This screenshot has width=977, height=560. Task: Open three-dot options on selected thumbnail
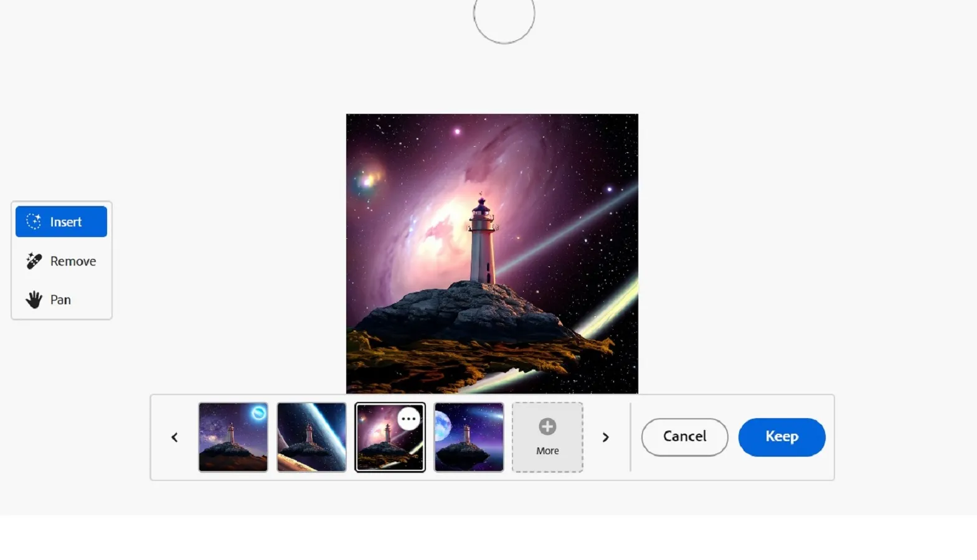(x=408, y=419)
